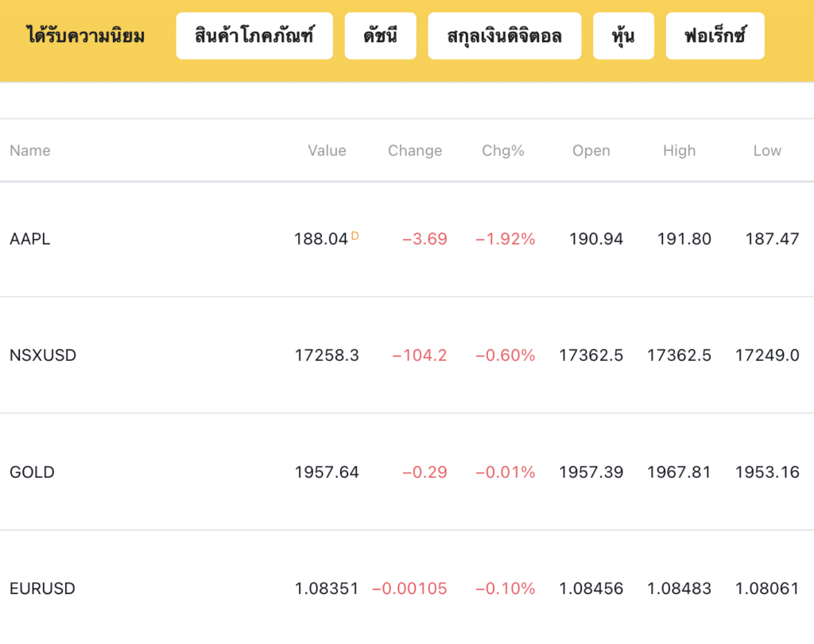Viewport: 814px width, 644px height.
Task: Select the Chg% column header
Action: 503,150
